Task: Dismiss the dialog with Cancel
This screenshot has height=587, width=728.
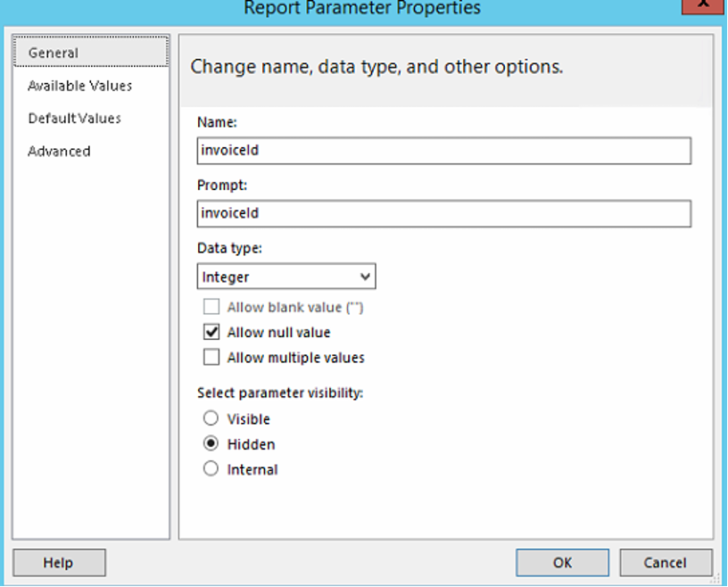Action: (x=666, y=562)
